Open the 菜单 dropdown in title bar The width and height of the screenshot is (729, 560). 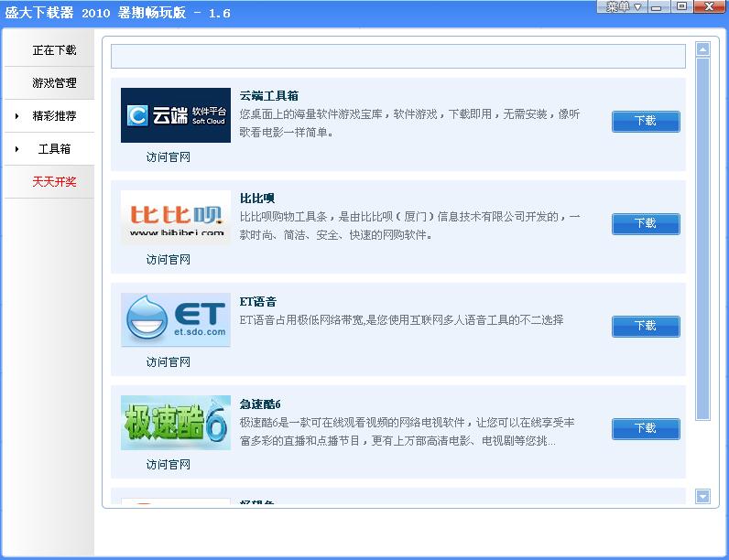pyautogui.click(x=624, y=6)
